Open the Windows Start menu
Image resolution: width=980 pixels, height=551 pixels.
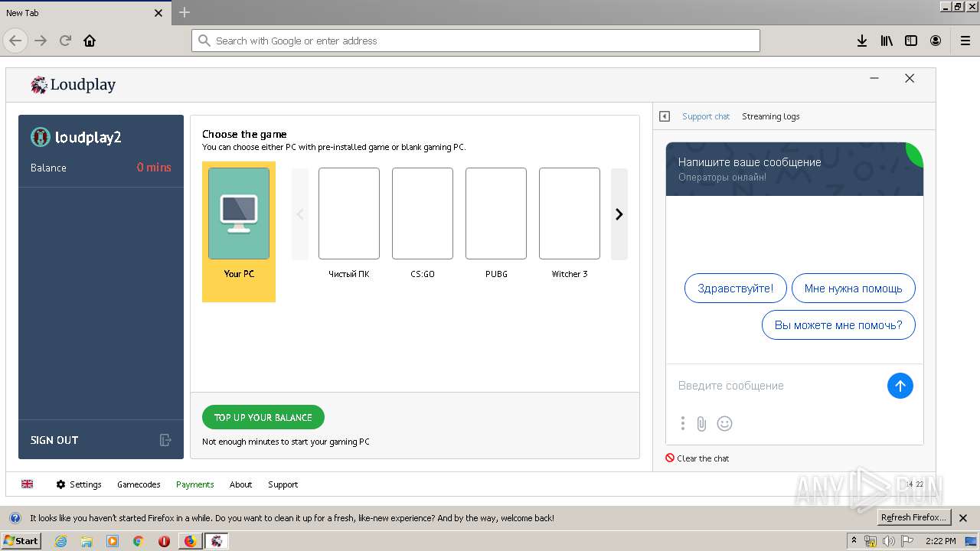[21, 540]
